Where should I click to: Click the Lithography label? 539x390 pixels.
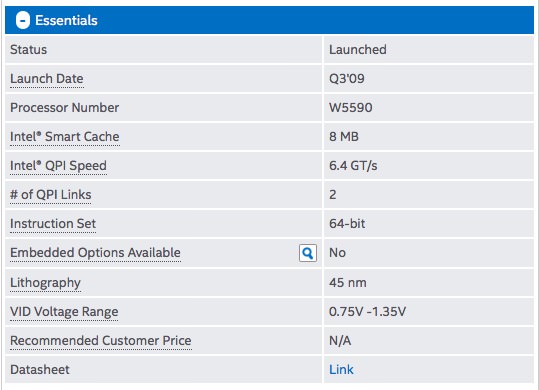point(45,283)
